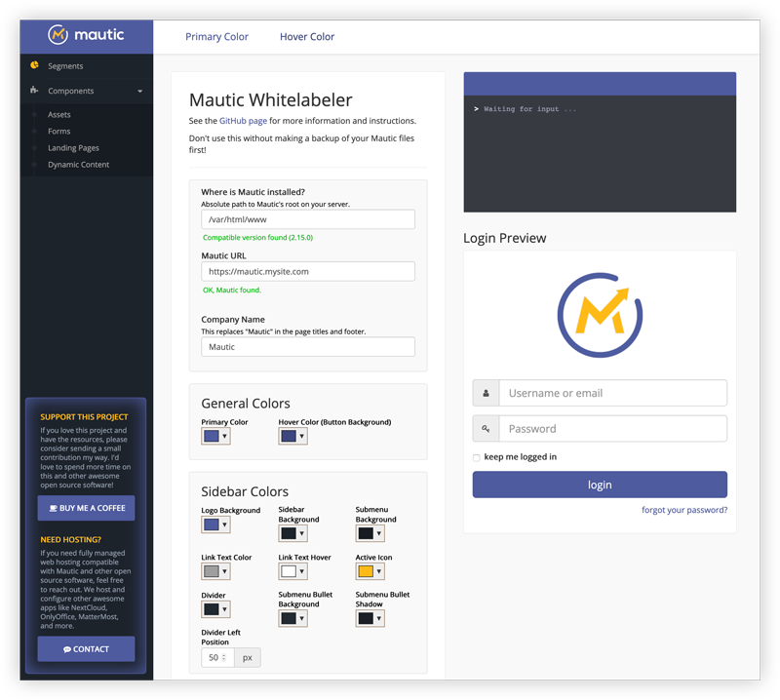Click the bullet next to Landing Pages
The image size is (780, 700).
coord(35,148)
